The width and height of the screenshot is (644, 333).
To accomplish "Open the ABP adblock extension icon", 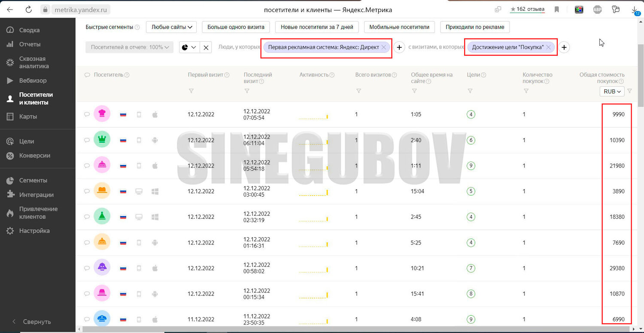I will point(597,9).
